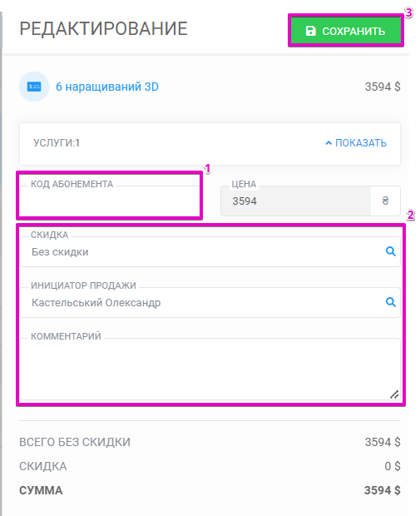The height and width of the screenshot is (516, 420).
Task: Click the blue subscription card icon
Action: 34,87
